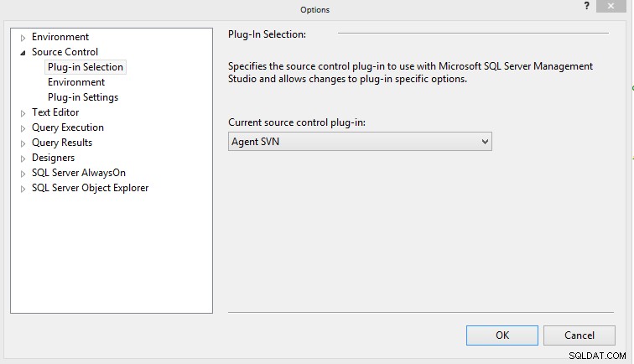Expand the SQL Server Object Explorer arrow
This screenshot has height=364, width=634.
coord(23,189)
